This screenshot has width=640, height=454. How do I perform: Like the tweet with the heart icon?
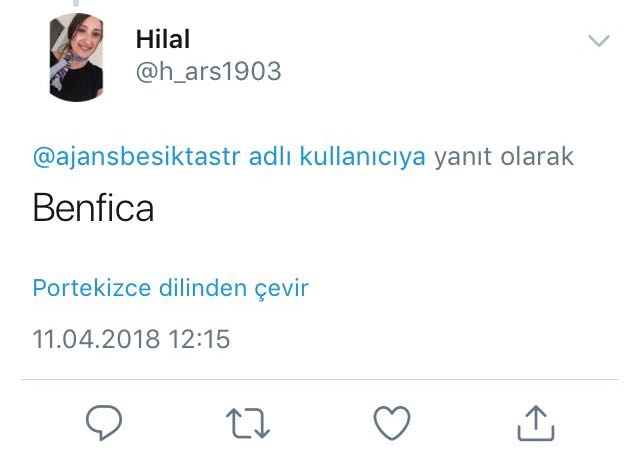tap(392, 423)
